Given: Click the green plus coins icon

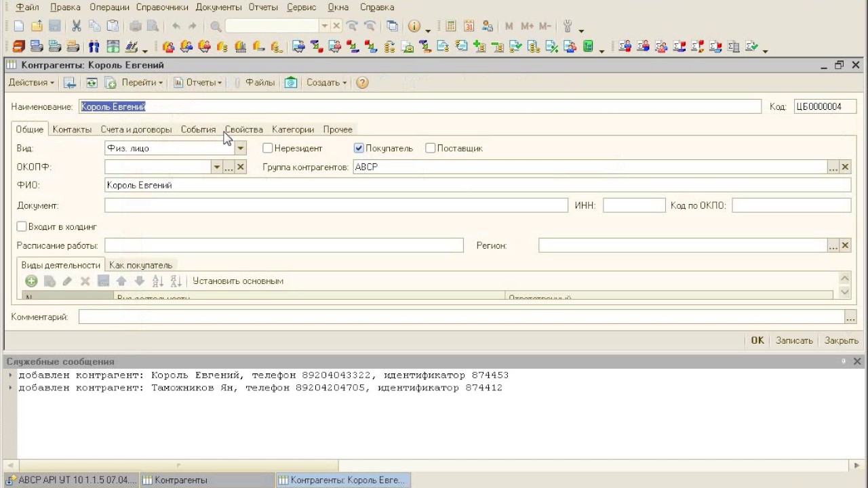Looking at the screenshot, I should 479,47.
